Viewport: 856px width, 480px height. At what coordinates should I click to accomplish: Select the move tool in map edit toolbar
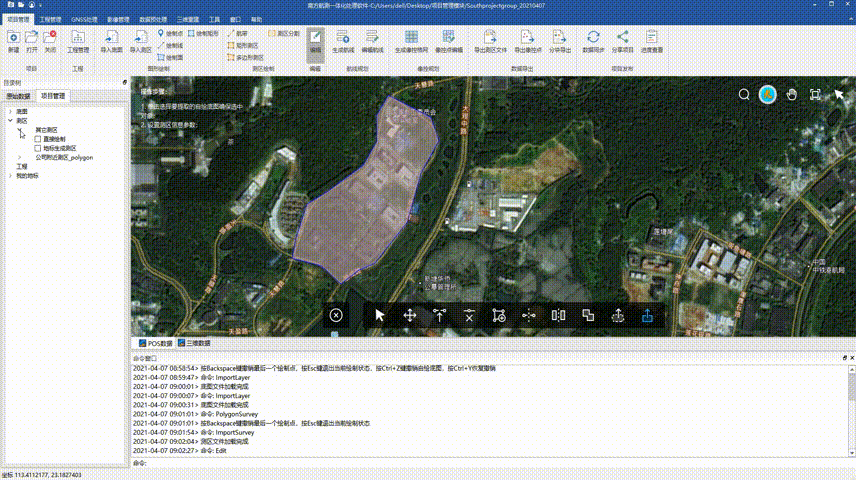[409, 315]
